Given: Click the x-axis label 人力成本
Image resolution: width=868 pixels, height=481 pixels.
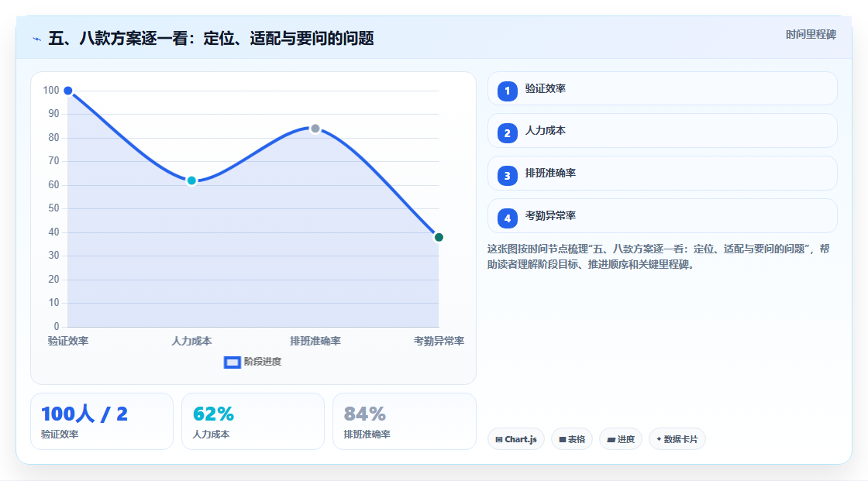Looking at the screenshot, I should (191, 341).
